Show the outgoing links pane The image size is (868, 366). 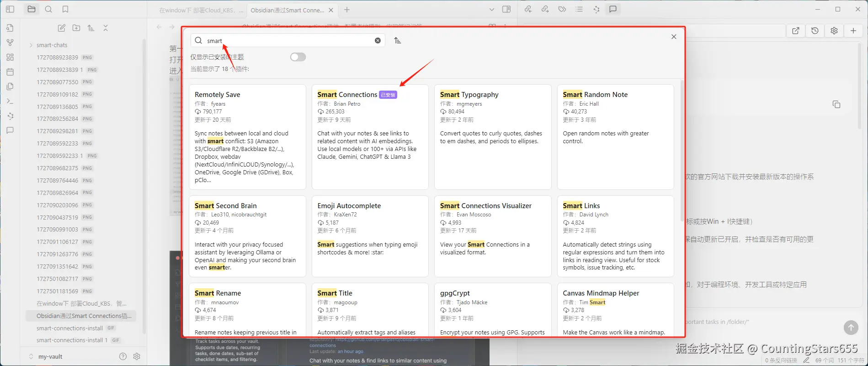[x=545, y=9]
